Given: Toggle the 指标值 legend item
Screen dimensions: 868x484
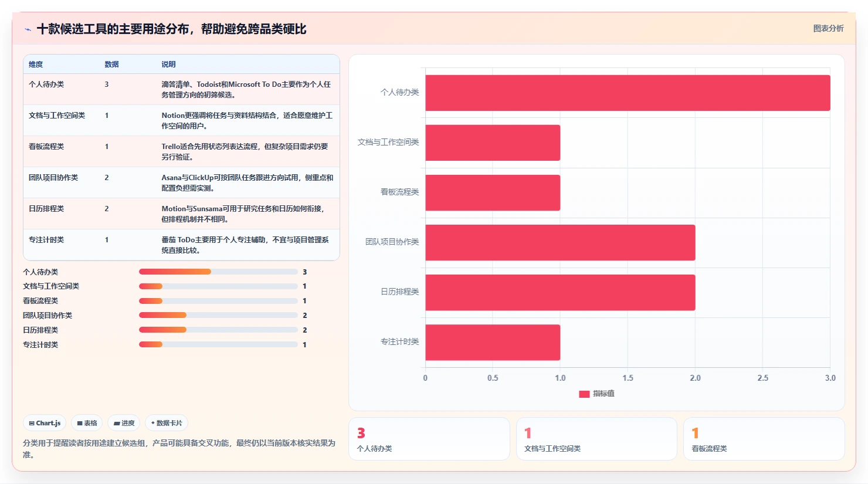Looking at the screenshot, I should click(x=596, y=394).
